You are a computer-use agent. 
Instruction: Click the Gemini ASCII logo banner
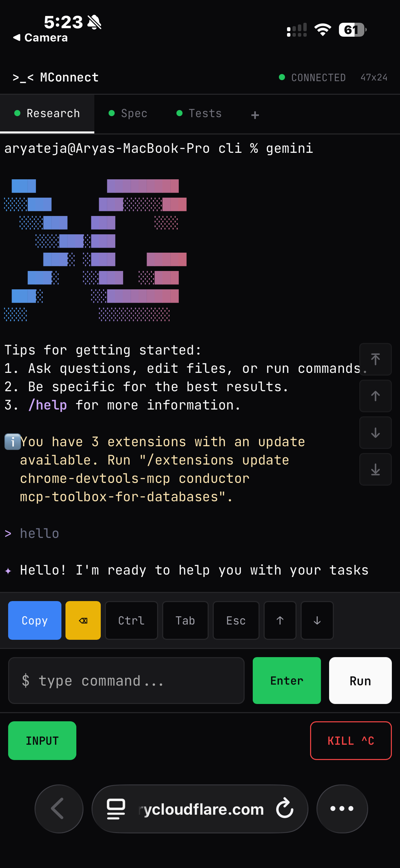point(95,250)
